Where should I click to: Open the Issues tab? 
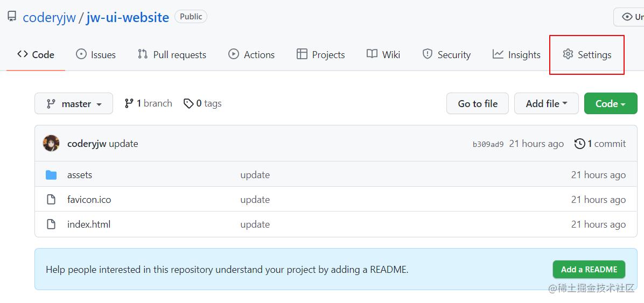(x=96, y=55)
